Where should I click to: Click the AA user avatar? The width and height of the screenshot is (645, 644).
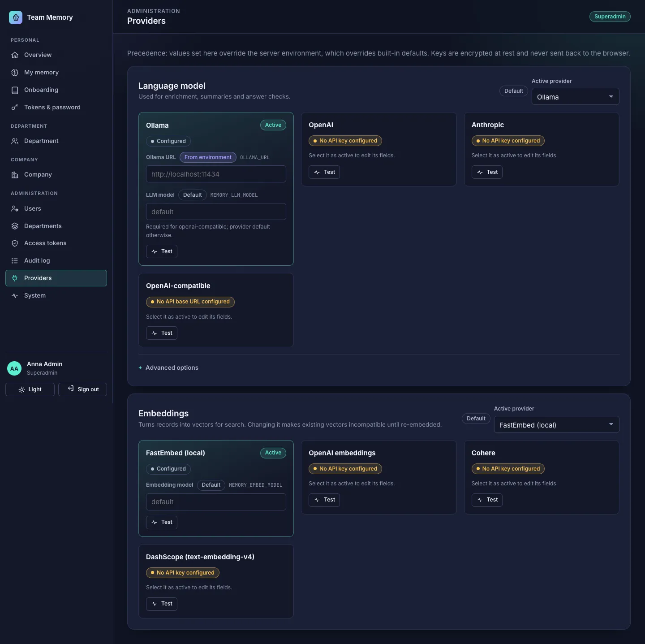tap(14, 368)
